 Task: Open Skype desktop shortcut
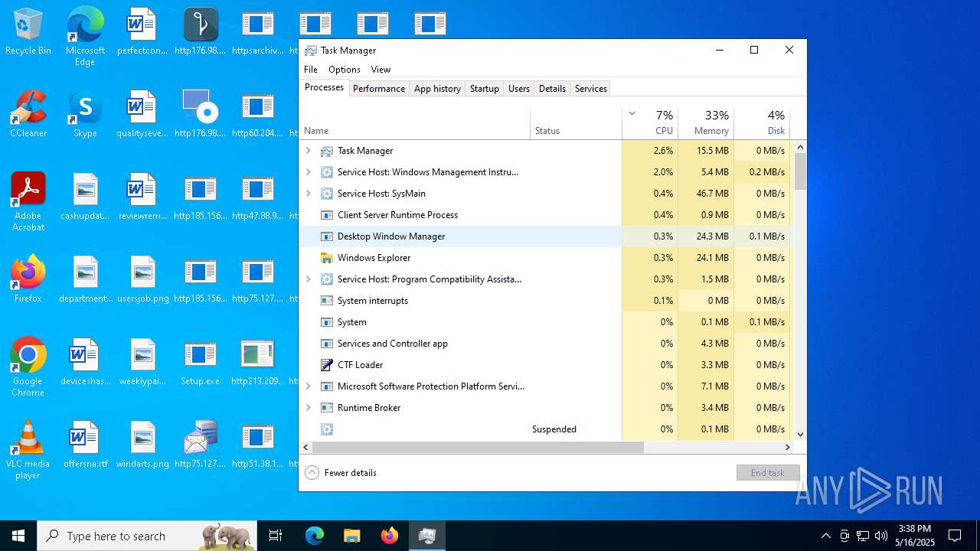pos(85,115)
